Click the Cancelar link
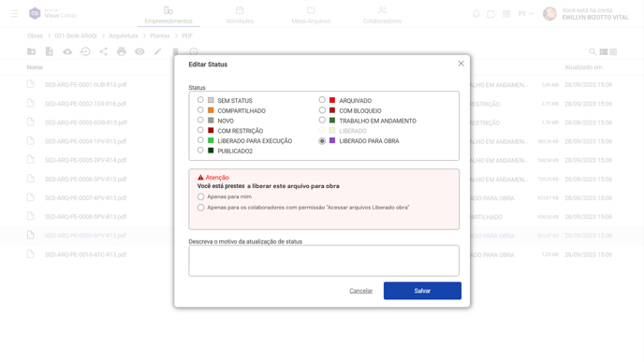The width and height of the screenshot is (644, 362). point(360,291)
